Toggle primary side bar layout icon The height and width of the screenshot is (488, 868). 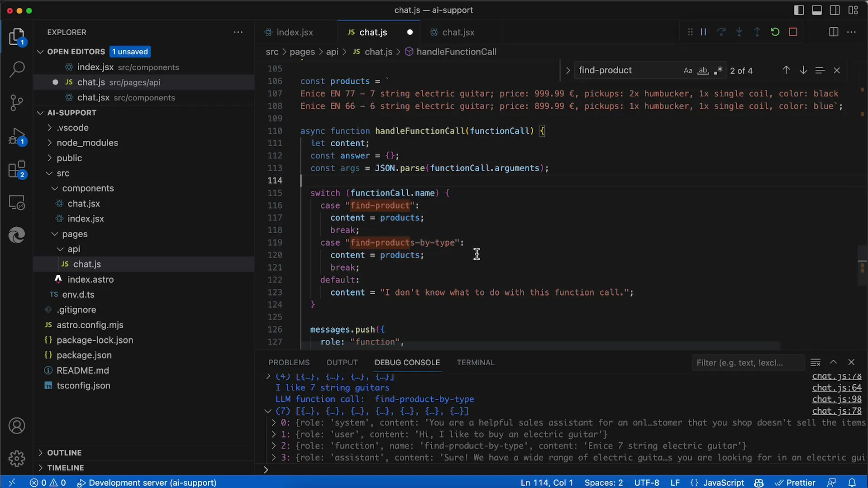pyautogui.click(x=799, y=10)
